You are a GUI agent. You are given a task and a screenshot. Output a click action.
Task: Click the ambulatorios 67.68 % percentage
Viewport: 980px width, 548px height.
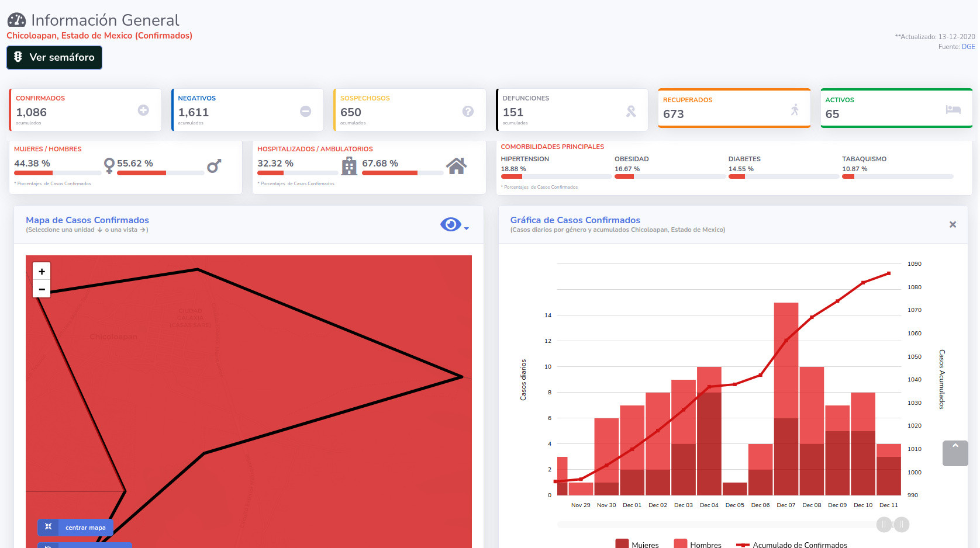click(380, 164)
